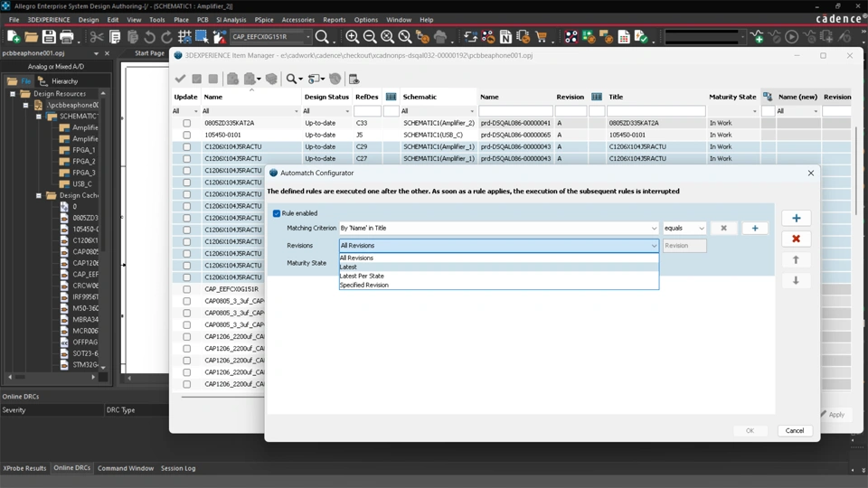
Task: Check Update box for 0805ZD335KAT2A row
Action: (x=186, y=124)
